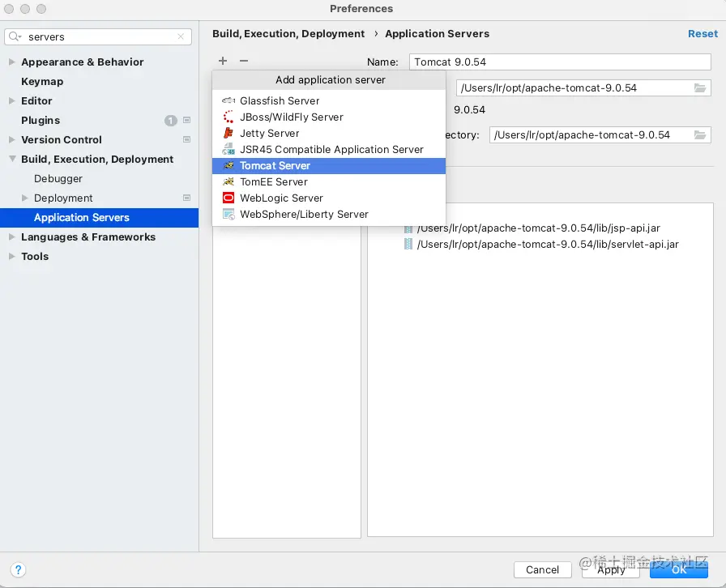Open help with question mark button
This screenshot has width=726, height=588.
[x=18, y=569]
